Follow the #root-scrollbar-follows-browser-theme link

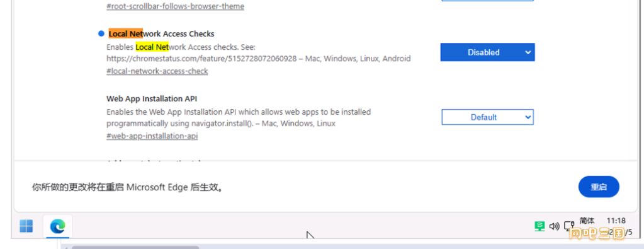pyautogui.click(x=176, y=6)
